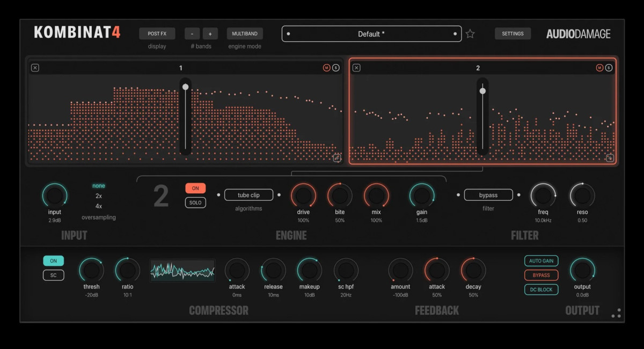Click the input value 2.9dB
Viewport: 644px width, 349px height.
point(55,221)
